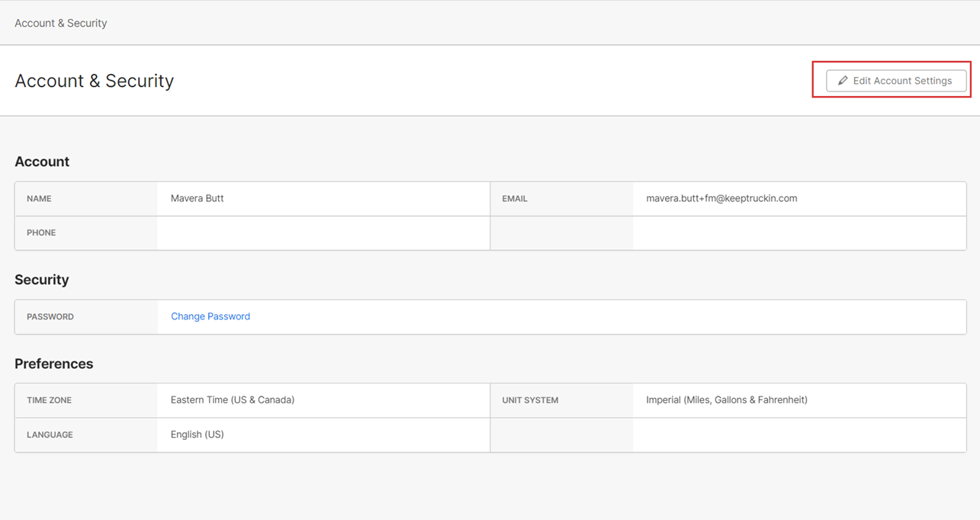This screenshot has width=980, height=520.
Task: Click the UNIT SYSTEM field label
Action: (530, 400)
